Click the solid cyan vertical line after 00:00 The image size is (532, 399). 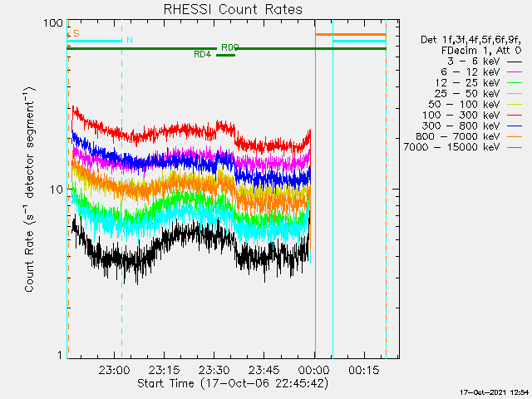pos(332,190)
